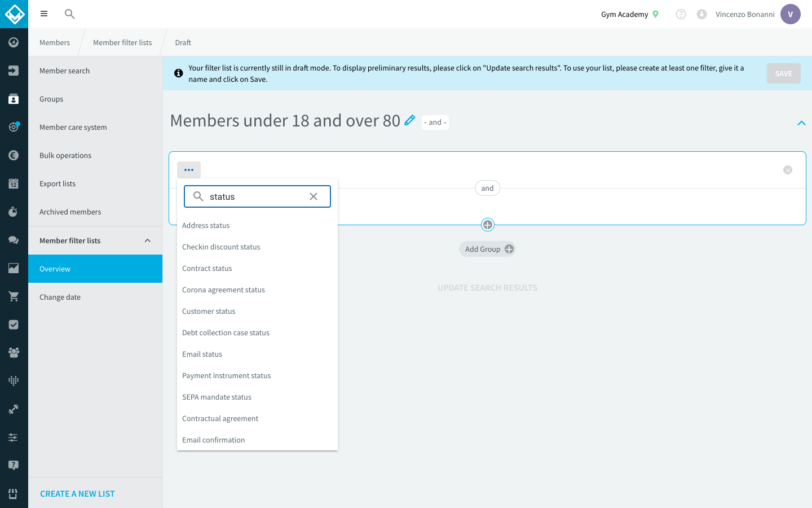Click the help question mark in top bar
The image size is (812, 508).
(681, 14)
